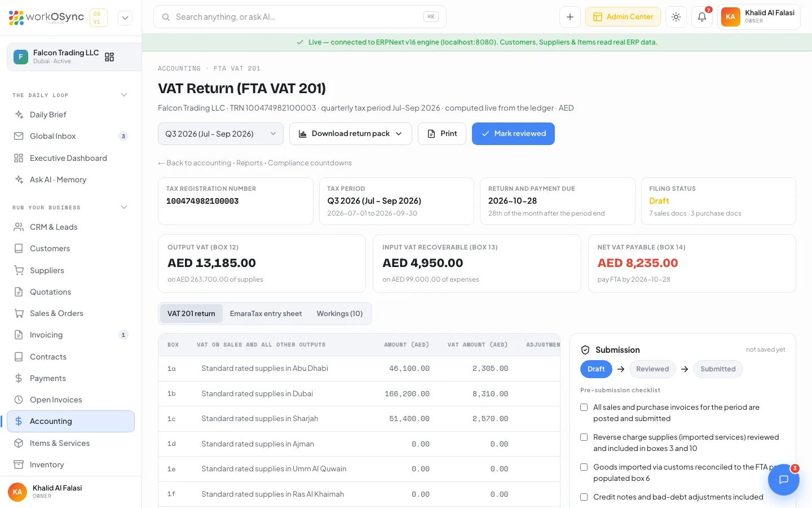Open Daily Brief
The height and width of the screenshot is (508, 812).
(70, 115)
